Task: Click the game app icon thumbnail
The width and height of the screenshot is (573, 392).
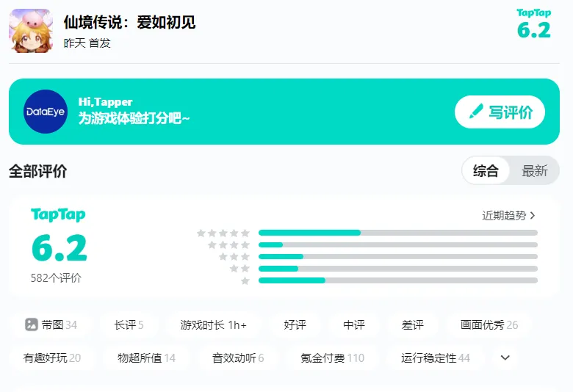Action: [x=30, y=31]
